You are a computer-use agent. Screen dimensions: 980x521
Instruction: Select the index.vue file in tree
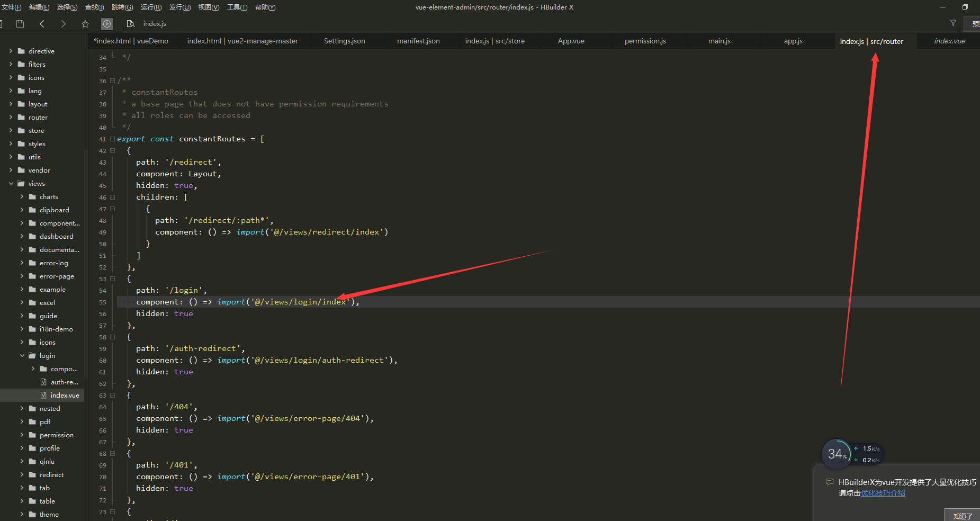(42, 395)
